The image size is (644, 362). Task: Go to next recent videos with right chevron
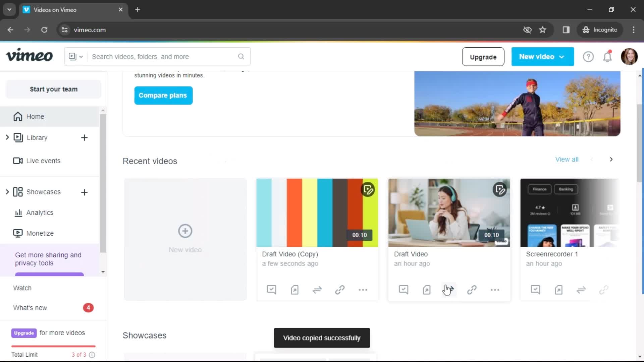[611, 160]
